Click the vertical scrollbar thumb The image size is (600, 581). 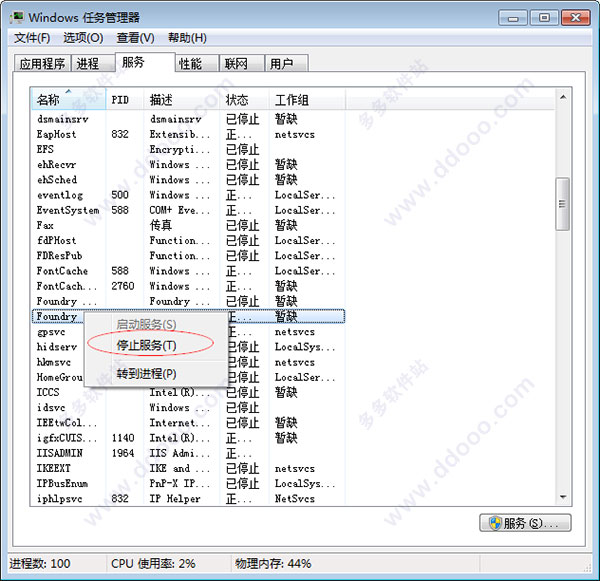(x=562, y=204)
